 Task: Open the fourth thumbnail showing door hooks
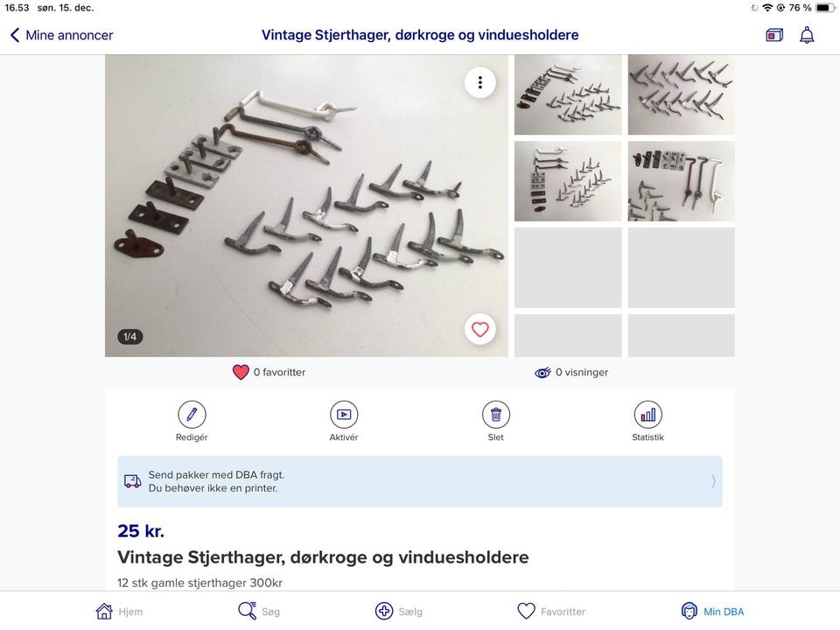(x=682, y=182)
